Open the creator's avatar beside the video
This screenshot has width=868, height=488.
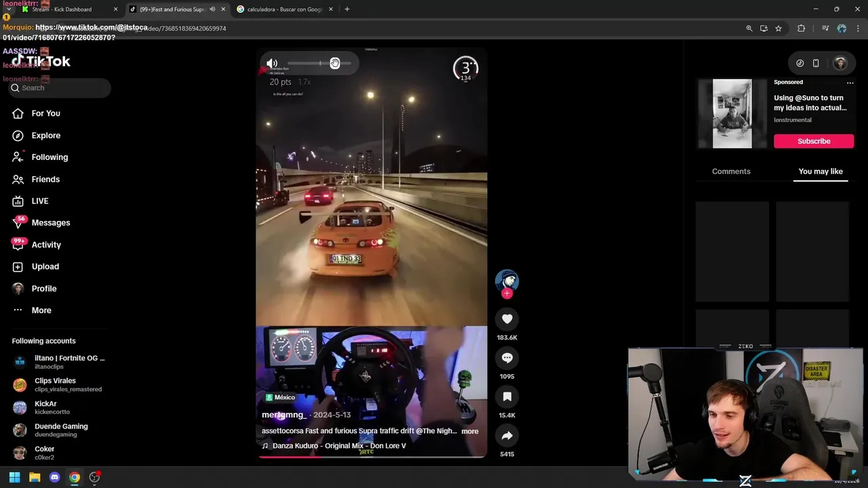[507, 281]
